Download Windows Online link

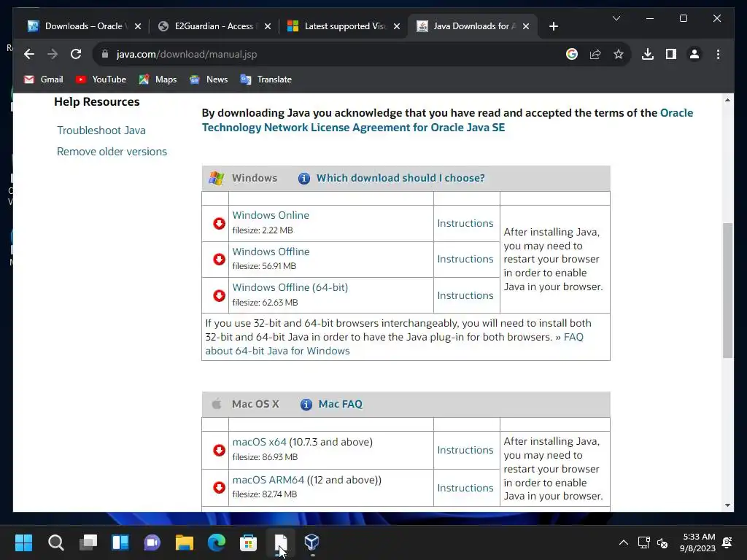click(271, 215)
